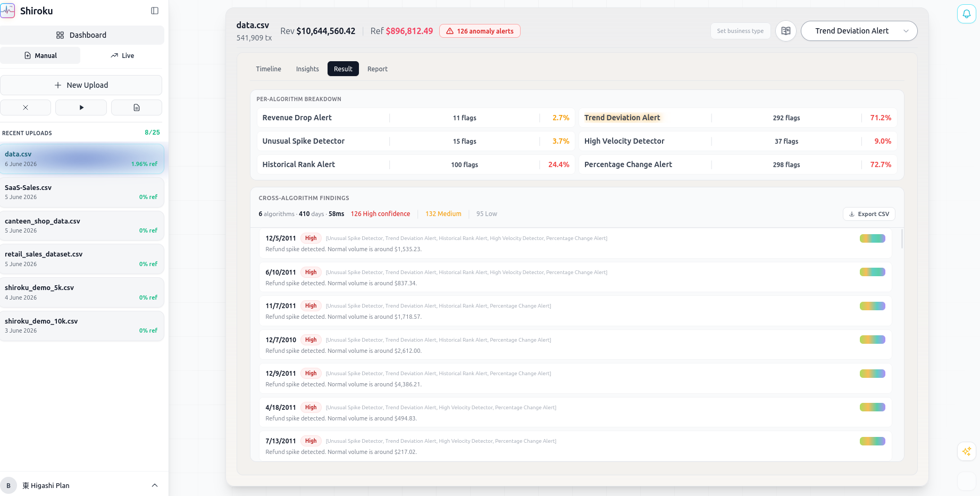Click the Ref $896,812.49 value

[401, 31]
